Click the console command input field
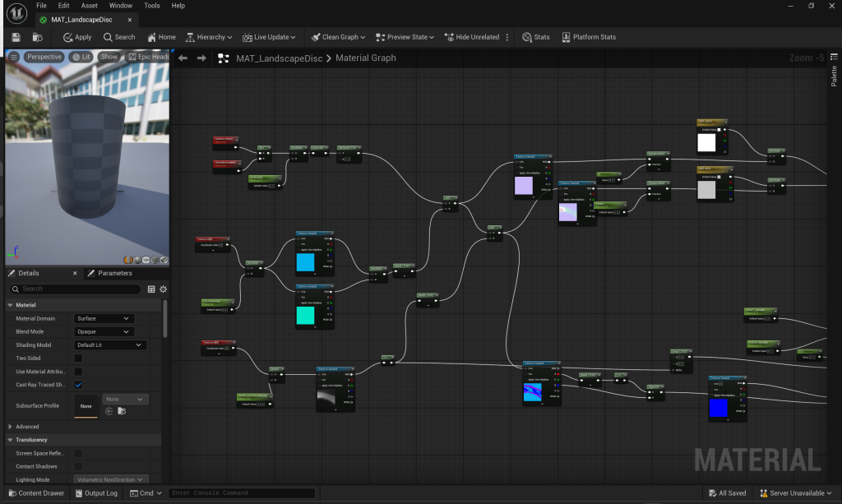Image resolution: width=842 pixels, height=504 pixels. [241, 493]
